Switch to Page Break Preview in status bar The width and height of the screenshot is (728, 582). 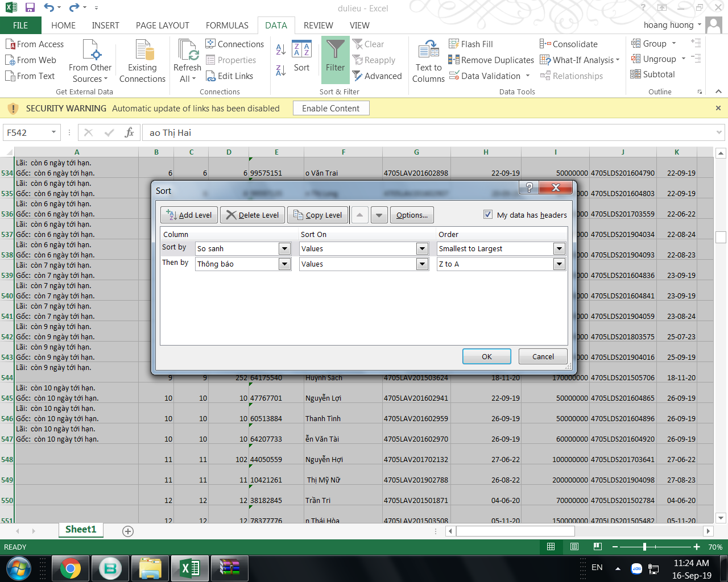(x=597, y=547)
